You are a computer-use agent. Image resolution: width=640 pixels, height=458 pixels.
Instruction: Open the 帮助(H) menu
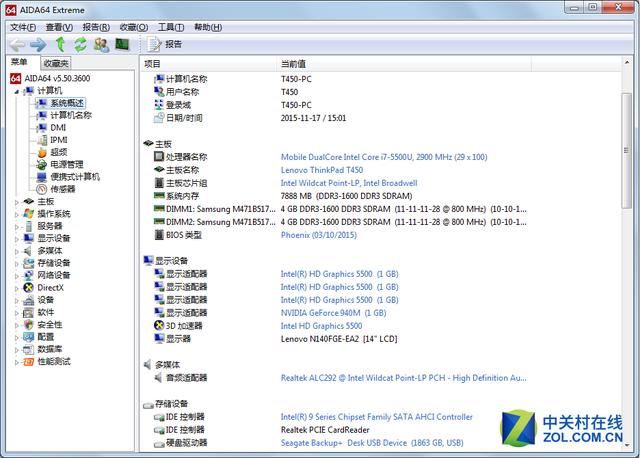pos(208,27)
